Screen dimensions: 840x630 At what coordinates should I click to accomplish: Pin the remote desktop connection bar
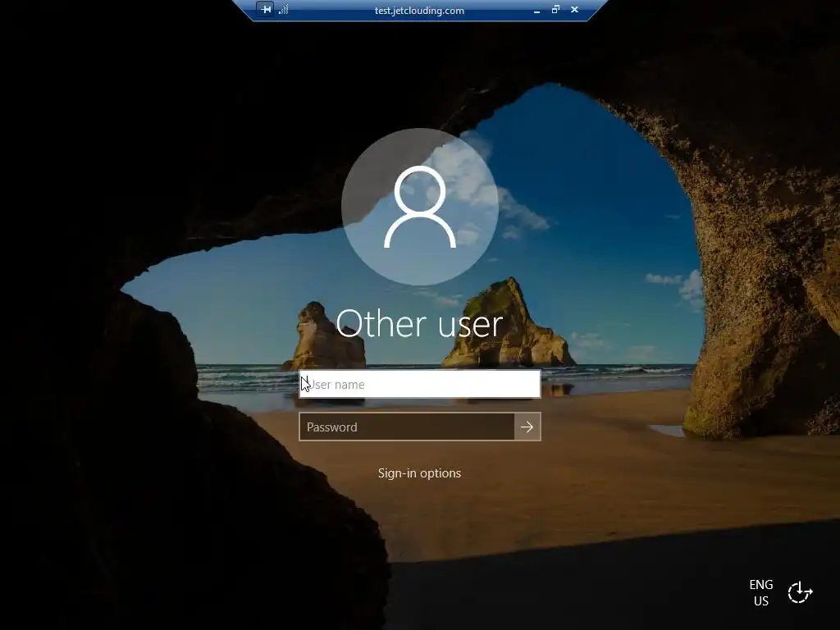click(265, 9)
